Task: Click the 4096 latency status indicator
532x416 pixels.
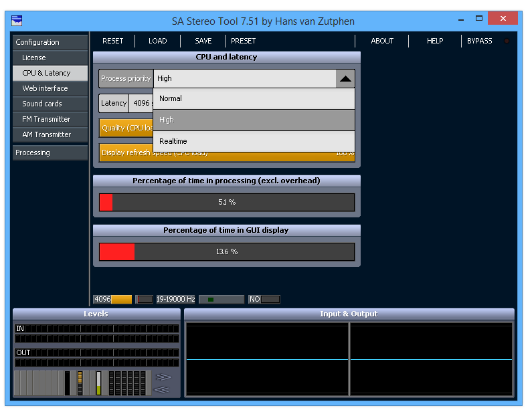Action: [x=112, y=299]
